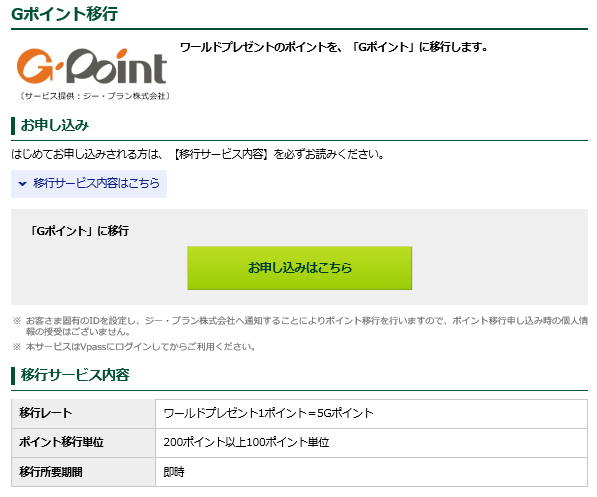This screenshot has width=597, height=497.
Task: Select the ワールドプレゼント1ポイント=5Gポイント cell
Action: [371, 413]
